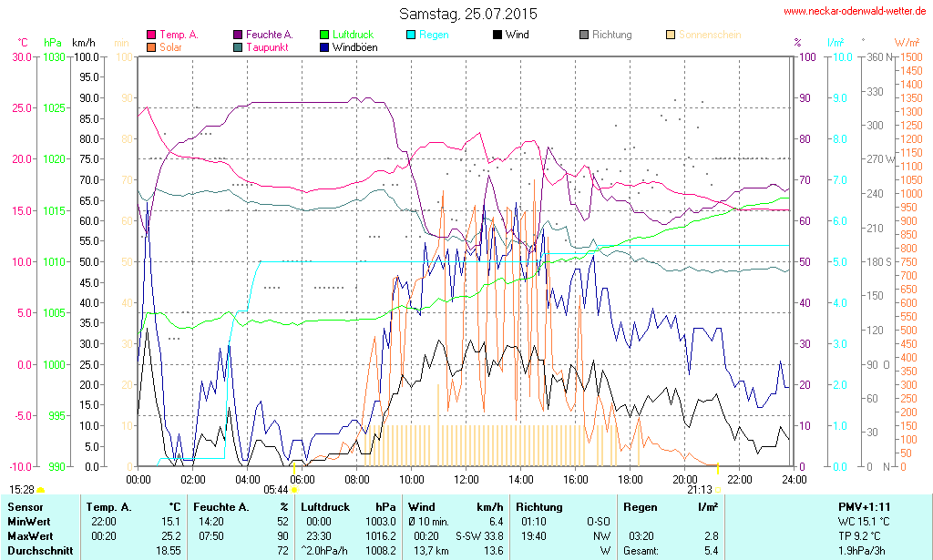The height and width of the screenshot is (560, 933).
Task: Click the gray Richtung legend swatch
Action: coord(584,35)
